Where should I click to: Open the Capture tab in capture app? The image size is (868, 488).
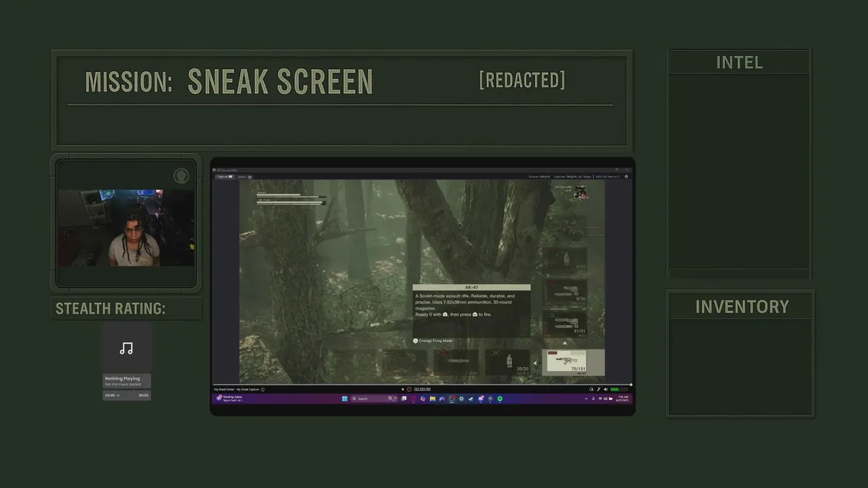point(225,177)
